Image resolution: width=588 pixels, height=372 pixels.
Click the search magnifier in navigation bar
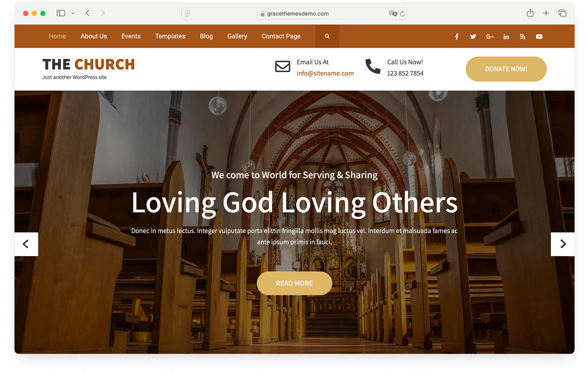[327, 36]
